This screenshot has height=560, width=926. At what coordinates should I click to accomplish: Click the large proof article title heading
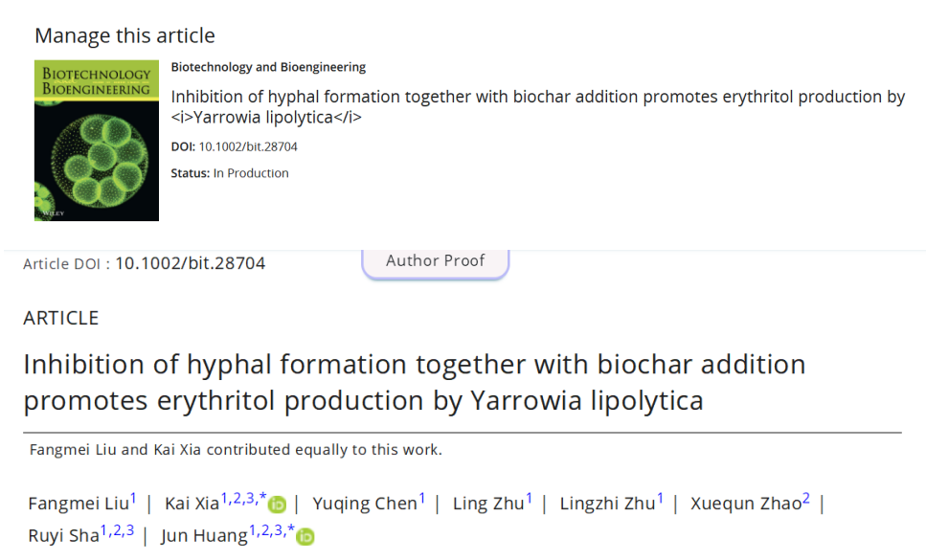(x=414, y=382)
